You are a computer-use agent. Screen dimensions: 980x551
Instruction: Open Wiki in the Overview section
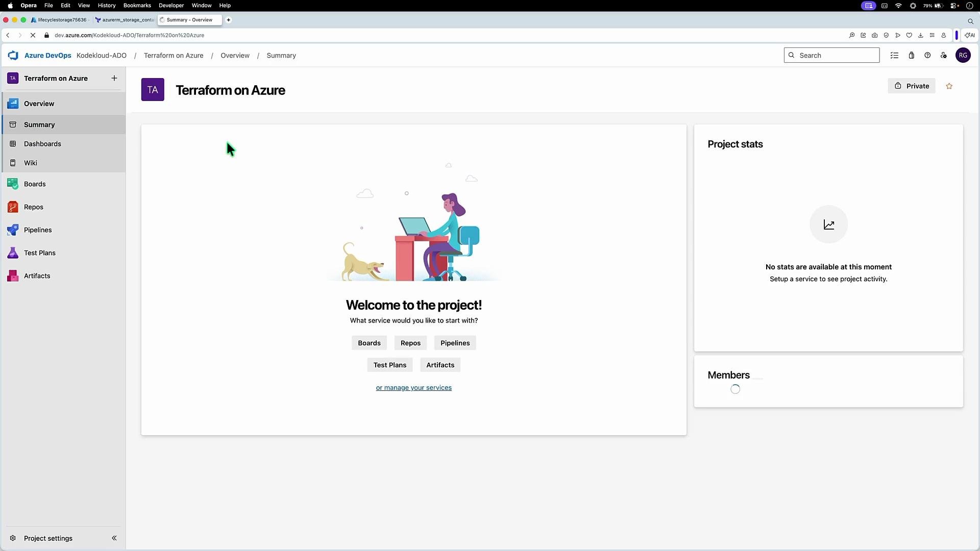tap(64, 163)
